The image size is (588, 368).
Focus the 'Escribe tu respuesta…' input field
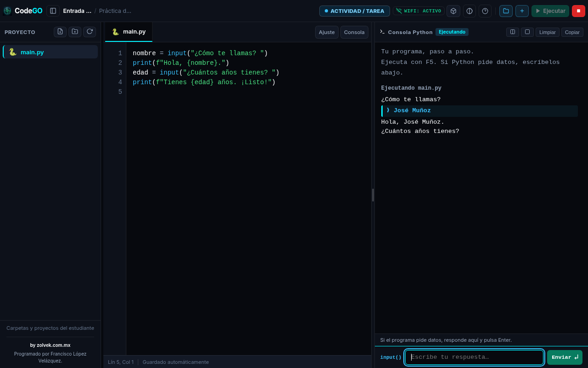474,357
